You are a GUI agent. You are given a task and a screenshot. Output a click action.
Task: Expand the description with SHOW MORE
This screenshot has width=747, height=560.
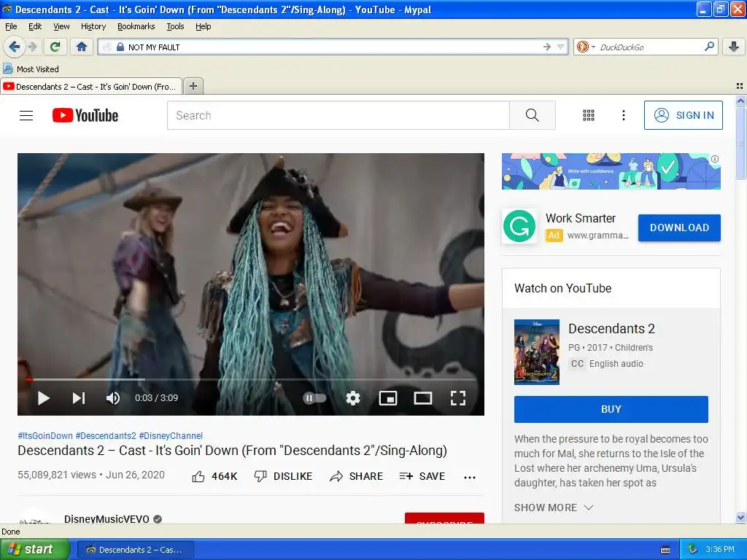554,507
